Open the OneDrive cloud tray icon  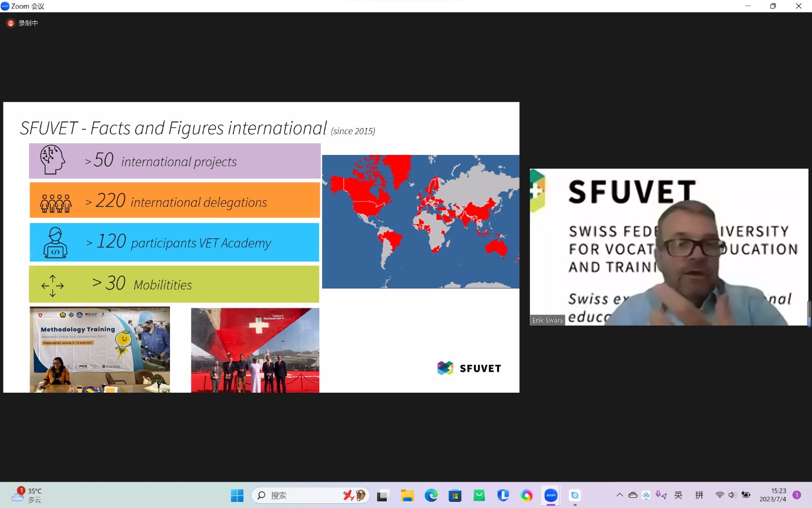coord(633,495)
